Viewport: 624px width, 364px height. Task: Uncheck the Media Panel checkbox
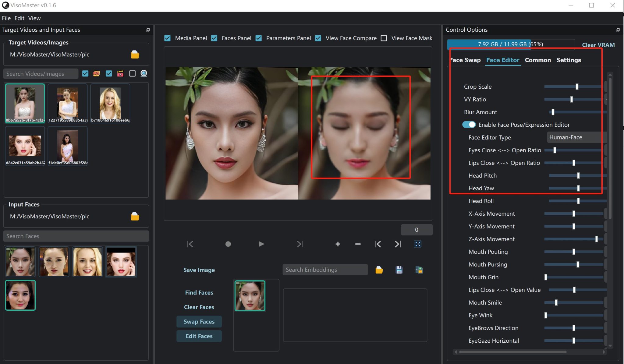point(168,38)
